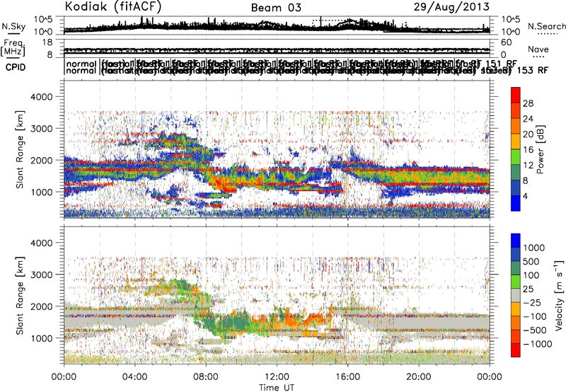Click the '-1000' velocity colorbar tick

537,344
